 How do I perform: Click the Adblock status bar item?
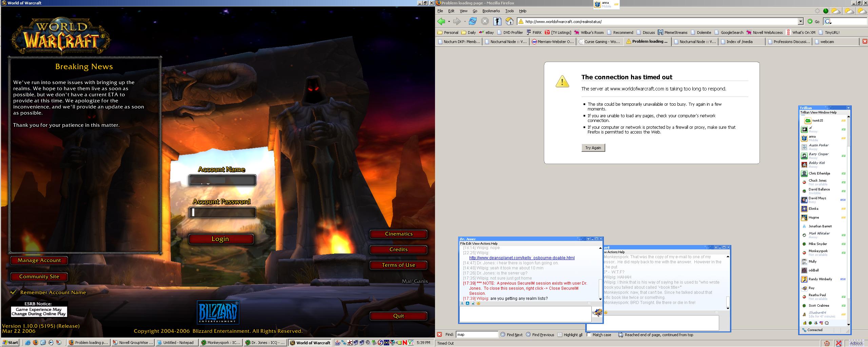coord(856,343)
